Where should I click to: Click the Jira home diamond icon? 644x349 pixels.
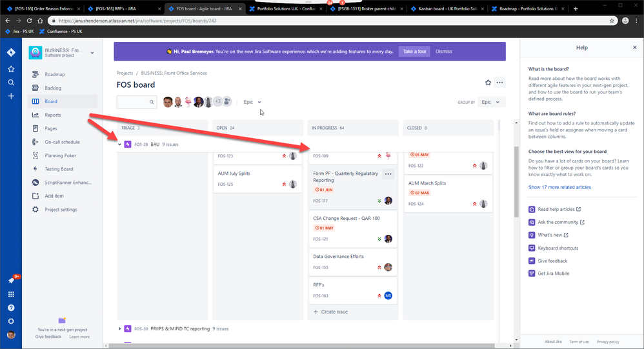coord(11,52)
